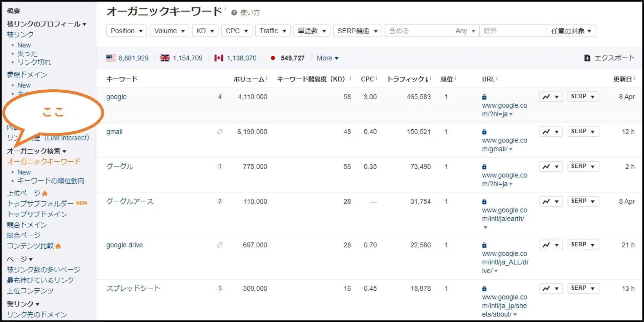Click the グーグルアース keyword link
The image size is (644, 322).
click(130, 201)
